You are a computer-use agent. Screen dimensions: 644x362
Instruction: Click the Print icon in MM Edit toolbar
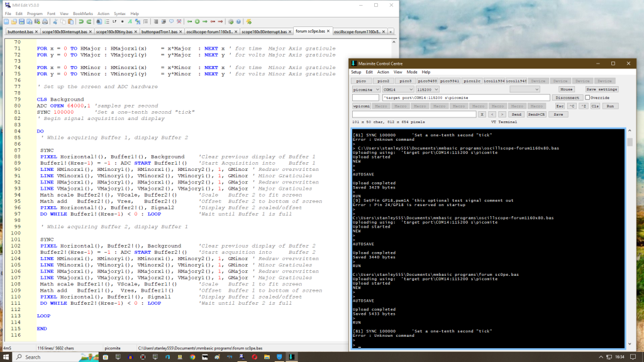coord(45,21)
